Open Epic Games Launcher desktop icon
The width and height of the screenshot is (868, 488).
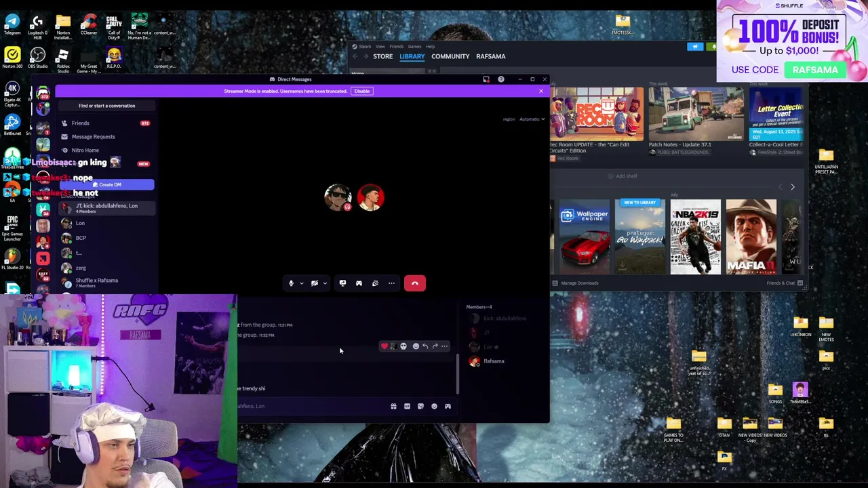tap(12, 228)
